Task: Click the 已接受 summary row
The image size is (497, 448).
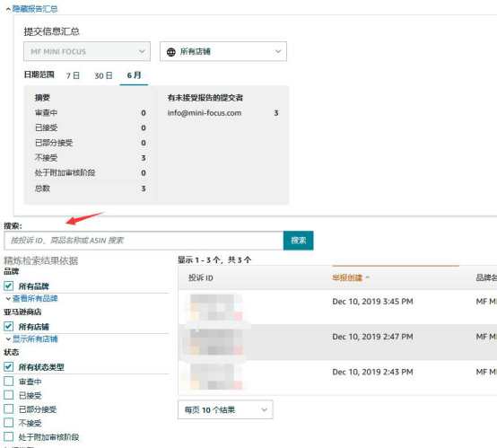Action: tap(91, 127)
